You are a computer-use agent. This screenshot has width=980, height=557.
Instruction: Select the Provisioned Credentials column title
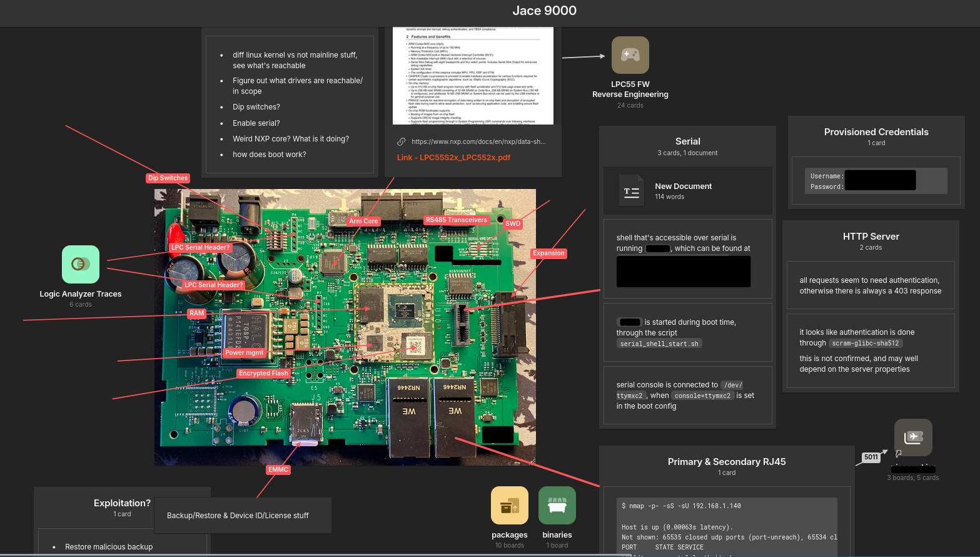tap(876, 132)
